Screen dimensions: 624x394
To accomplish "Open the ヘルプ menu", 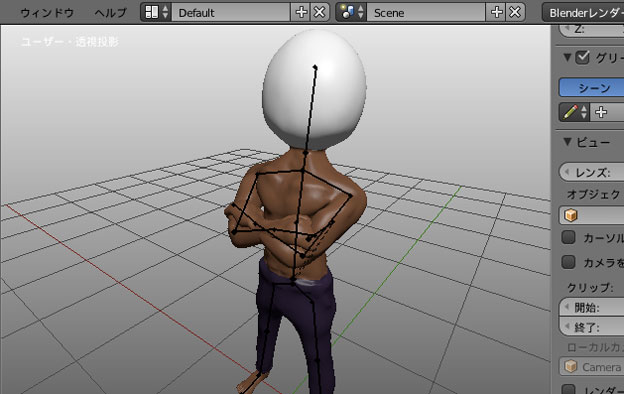I will [110, 13].
